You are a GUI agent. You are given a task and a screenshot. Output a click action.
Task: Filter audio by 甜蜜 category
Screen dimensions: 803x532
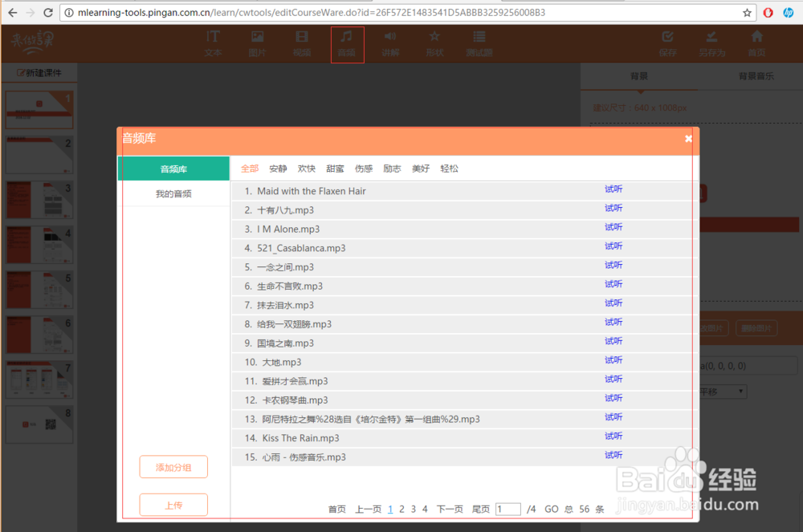tap(335, 169)
